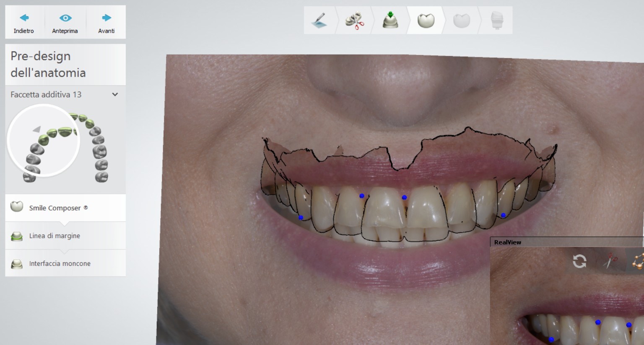
Task: Click the Pre-design dell'anatomia heading
Action: (x=48, y=64)
